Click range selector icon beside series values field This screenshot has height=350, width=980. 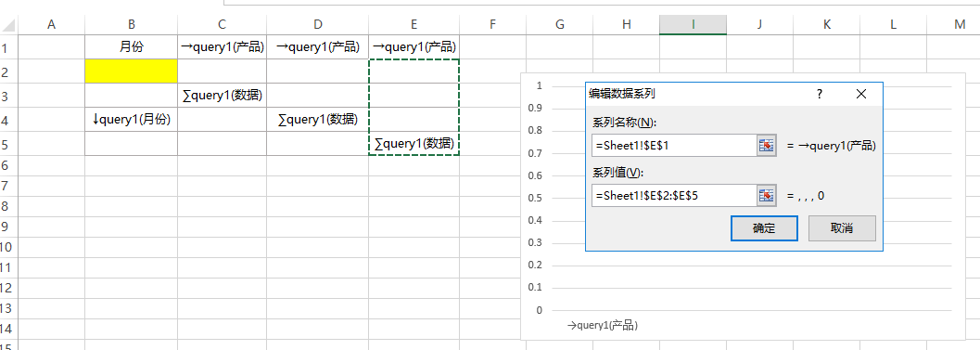pyautogui.click(x=766, y=195)
